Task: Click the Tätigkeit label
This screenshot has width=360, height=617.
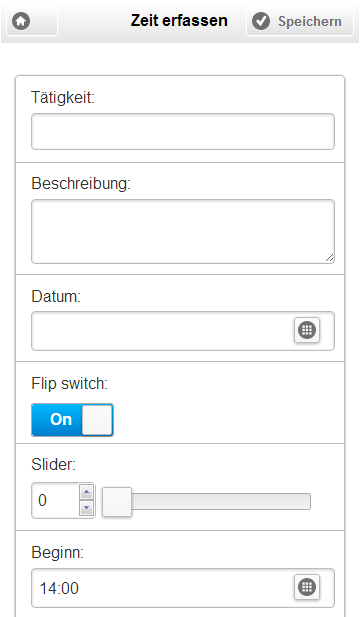Action: point(63,97)
